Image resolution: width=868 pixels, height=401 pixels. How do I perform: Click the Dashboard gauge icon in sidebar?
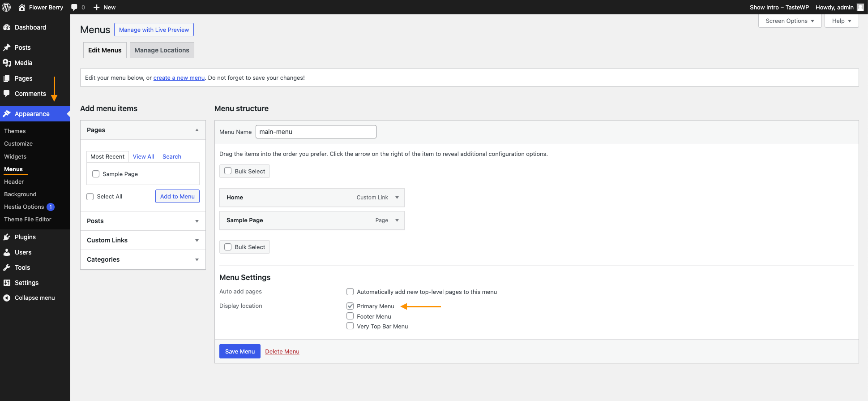[7, 27]
